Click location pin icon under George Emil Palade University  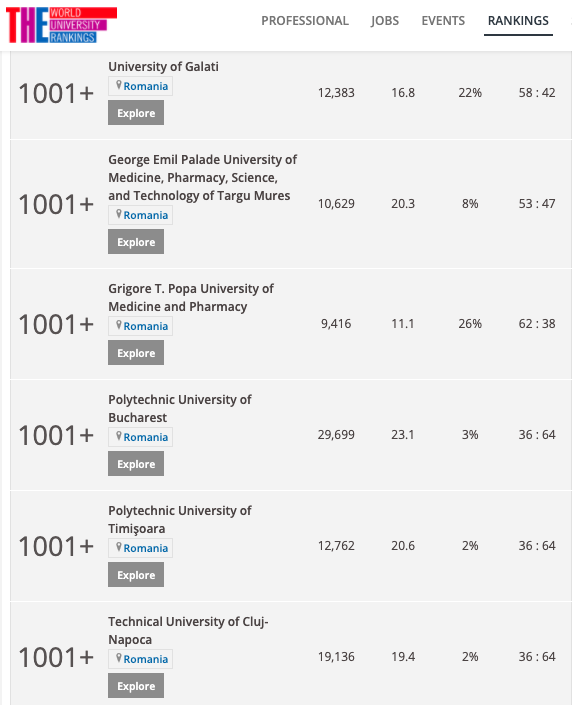click(x=119, y=214)
